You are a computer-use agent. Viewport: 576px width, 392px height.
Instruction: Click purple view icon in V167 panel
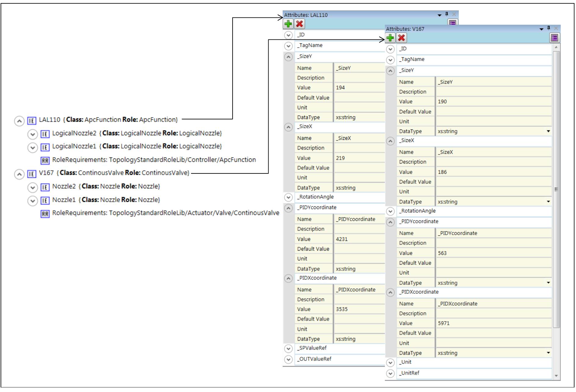(554, 38)
